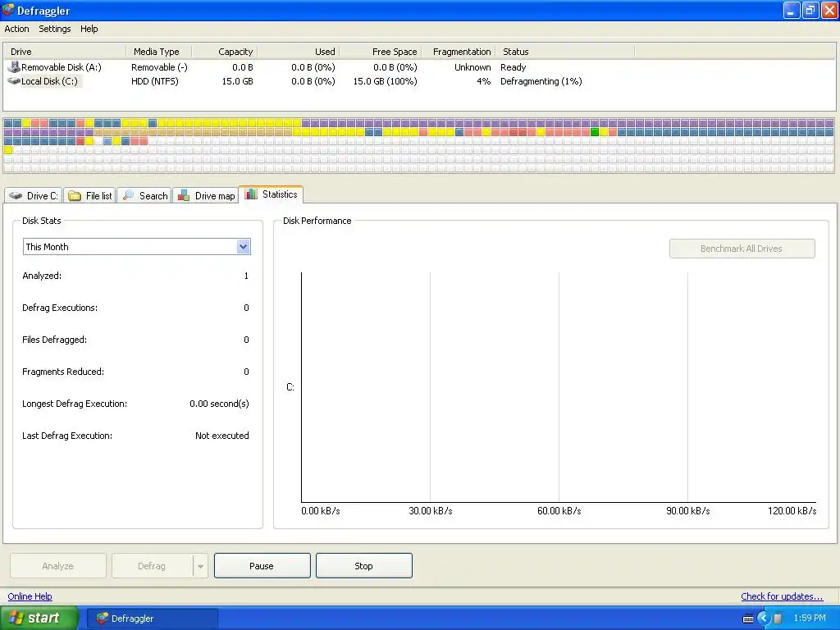Click the '60.00 kB/s' axis label
The image size is (840, 630).
559,510
